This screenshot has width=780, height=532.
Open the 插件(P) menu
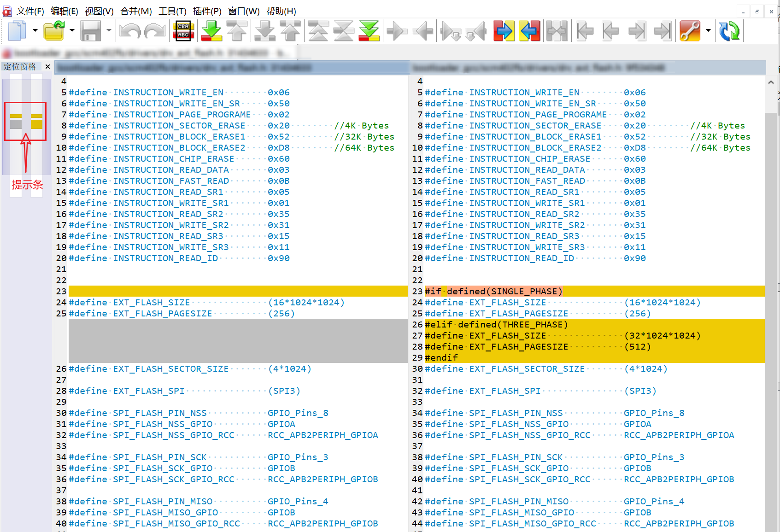click(x=207, y=11)
